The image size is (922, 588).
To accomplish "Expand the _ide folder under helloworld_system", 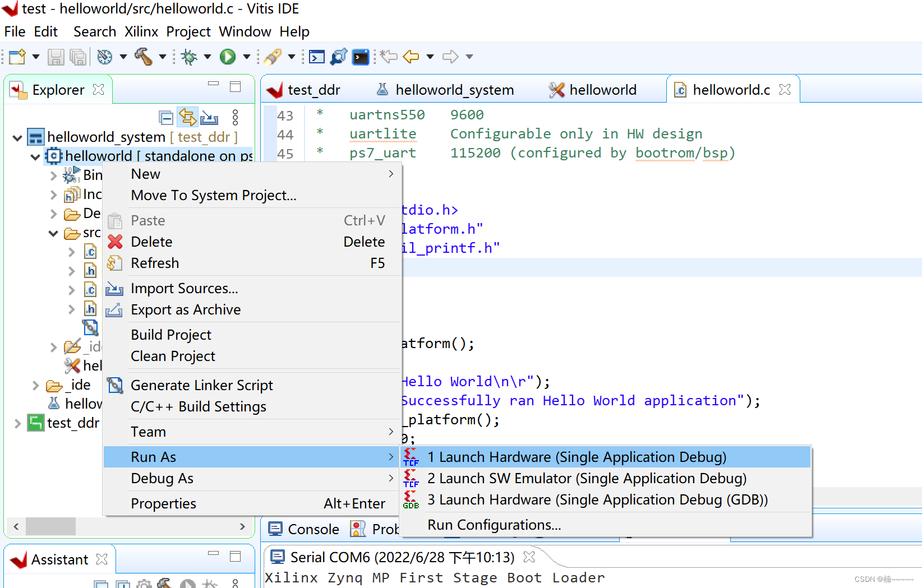I will pyautogui.click(x=35, y=385).
